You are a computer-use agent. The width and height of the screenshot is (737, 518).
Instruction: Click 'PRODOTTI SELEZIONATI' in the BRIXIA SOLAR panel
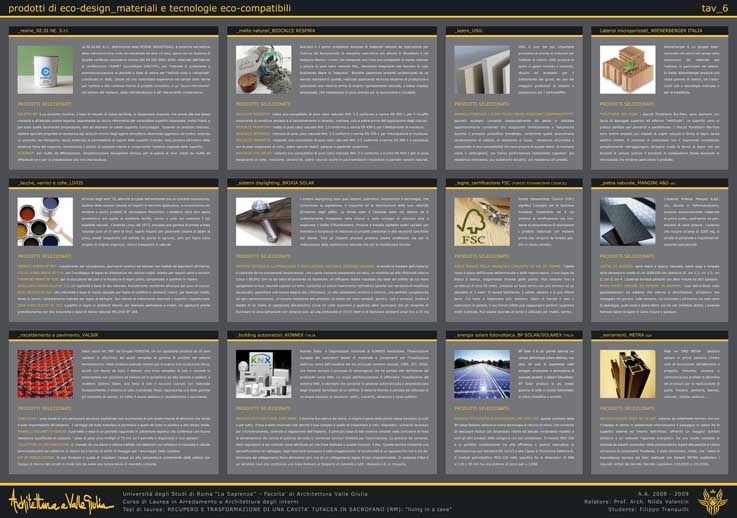coord(263,256)
